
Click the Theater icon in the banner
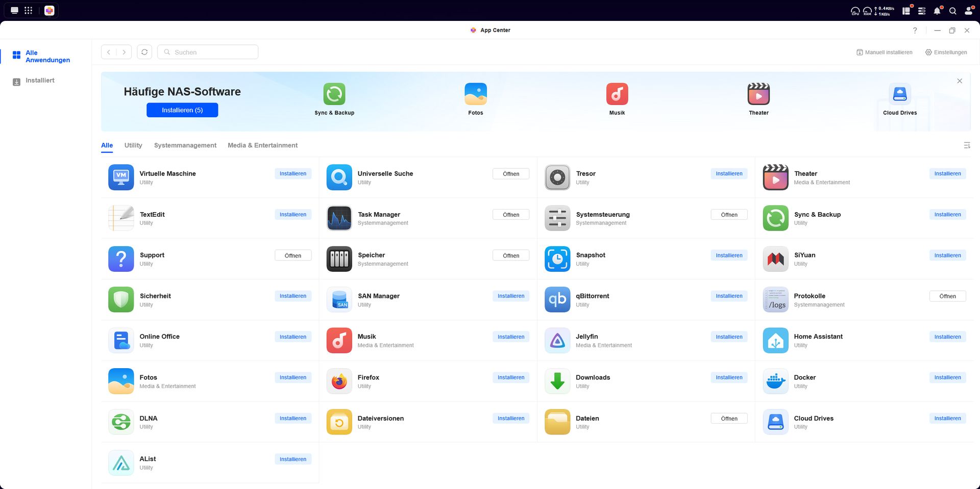pos(758,94)
